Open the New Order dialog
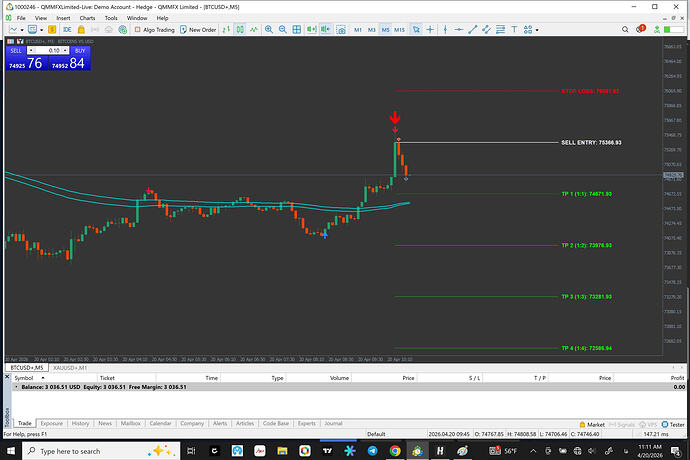 (198, 29)
